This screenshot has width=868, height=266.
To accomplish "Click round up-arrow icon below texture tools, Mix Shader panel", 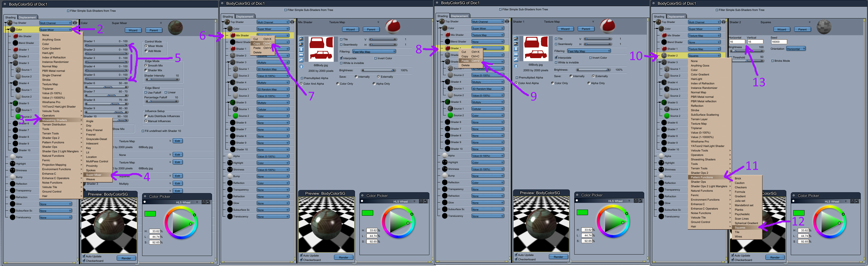I will [x=301, y=67].
